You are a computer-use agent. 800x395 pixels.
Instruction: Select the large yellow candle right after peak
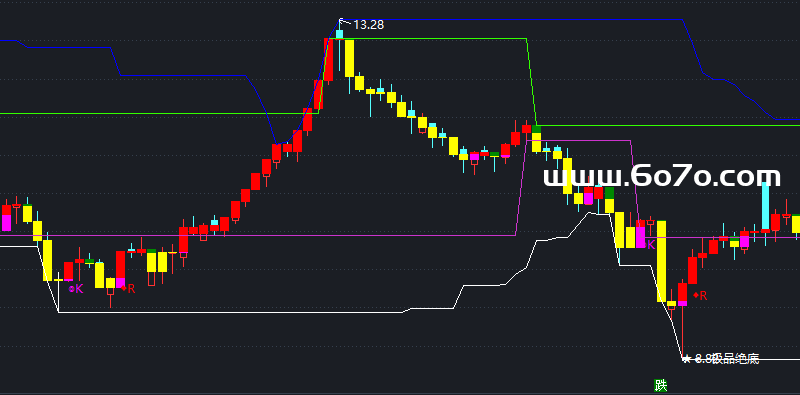(x=349, y=58)
